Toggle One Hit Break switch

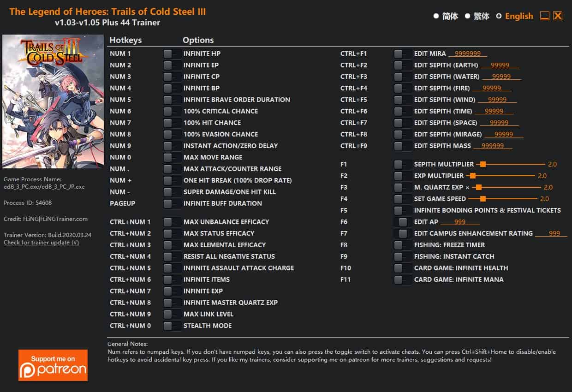point(172,181)
